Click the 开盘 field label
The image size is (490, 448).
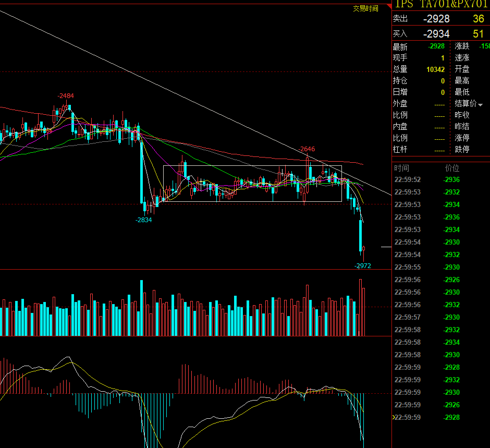click(462, 69)
